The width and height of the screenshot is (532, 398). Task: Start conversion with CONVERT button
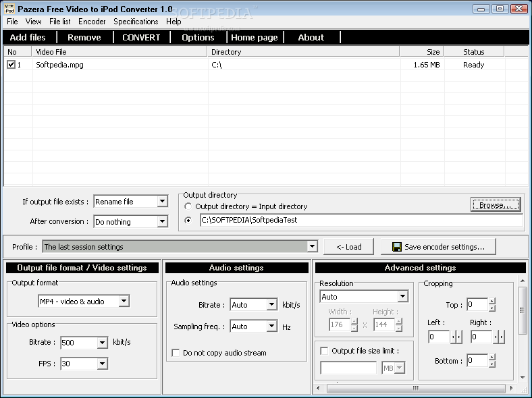click(141, 37)
